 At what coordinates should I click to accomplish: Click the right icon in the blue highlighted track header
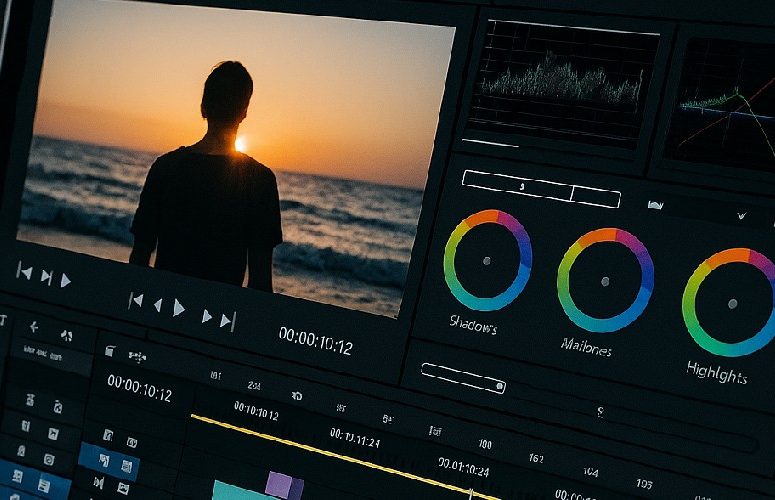127,466
